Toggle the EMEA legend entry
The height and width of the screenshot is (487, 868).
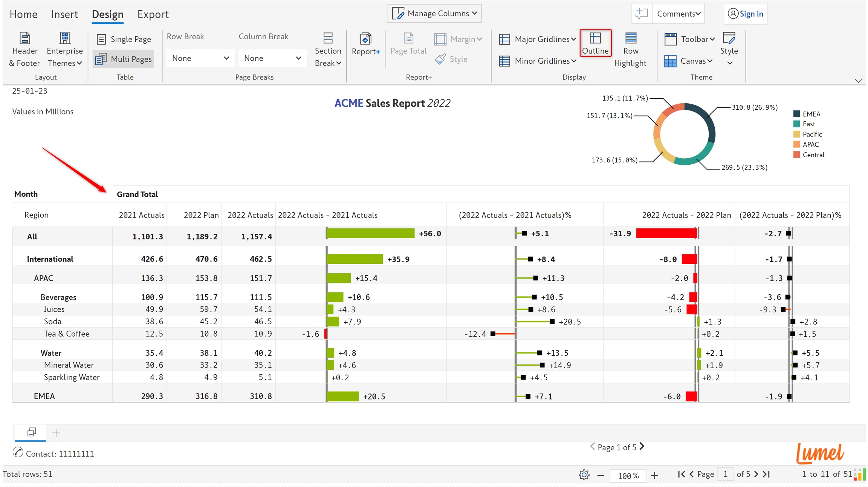[x=811, y=114]
